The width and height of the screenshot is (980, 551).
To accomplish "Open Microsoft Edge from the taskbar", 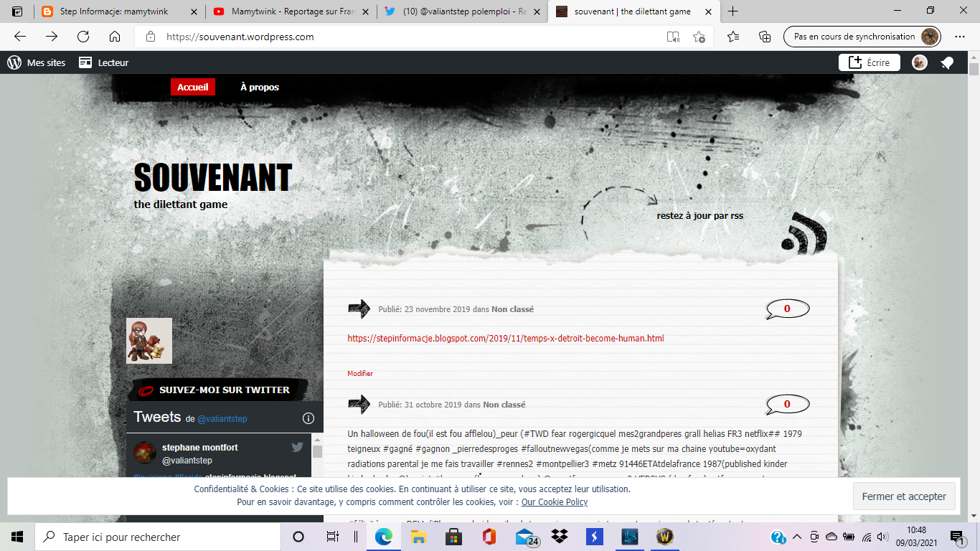I will [385, 537].
